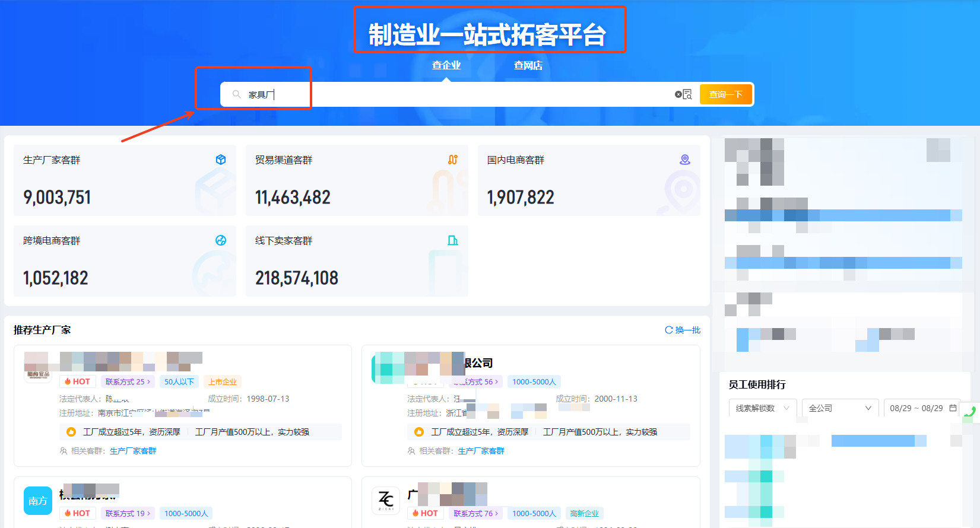Click 换一批 to refresh recommendations
980x528 pixels.
(x=683, y=330)
